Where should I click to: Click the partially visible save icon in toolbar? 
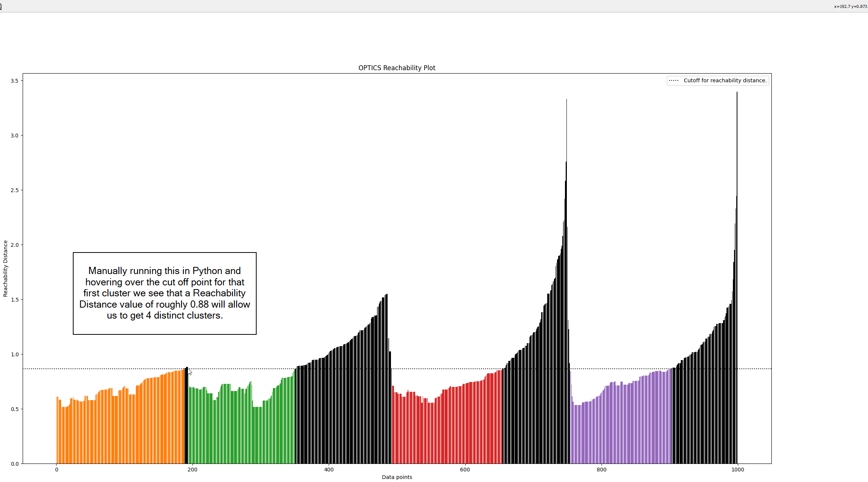(x=1, y=6)
